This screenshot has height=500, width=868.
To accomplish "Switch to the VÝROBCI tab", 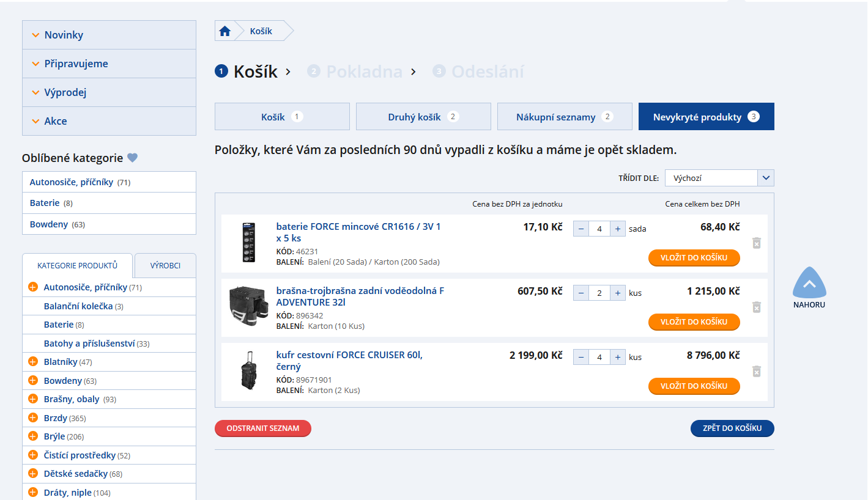I will coord(165,266).
